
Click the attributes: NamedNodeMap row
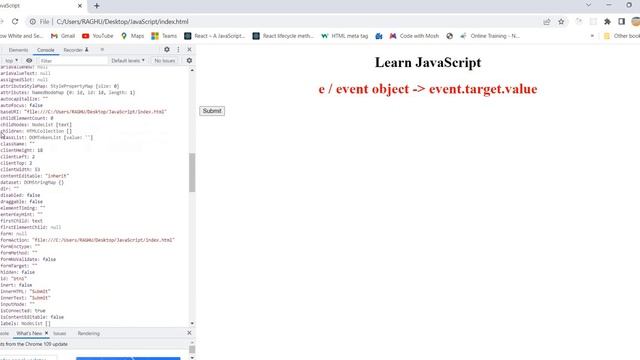[x=67, y=93]
